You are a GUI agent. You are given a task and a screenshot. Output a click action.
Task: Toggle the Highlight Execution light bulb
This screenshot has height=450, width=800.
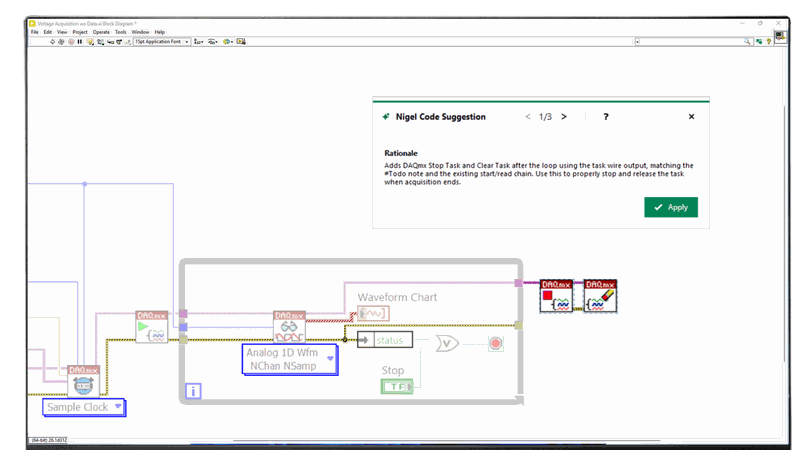tap(90, 42)
